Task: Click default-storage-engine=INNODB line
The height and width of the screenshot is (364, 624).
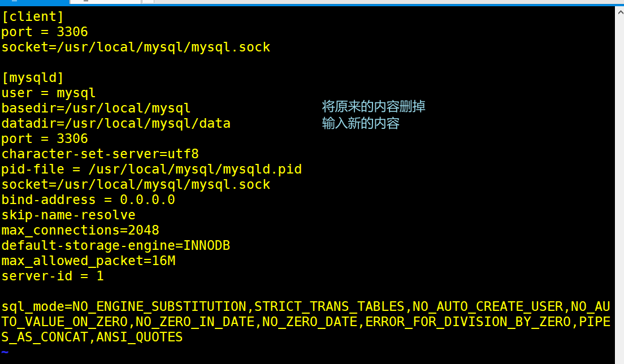Action: (115, 245)
